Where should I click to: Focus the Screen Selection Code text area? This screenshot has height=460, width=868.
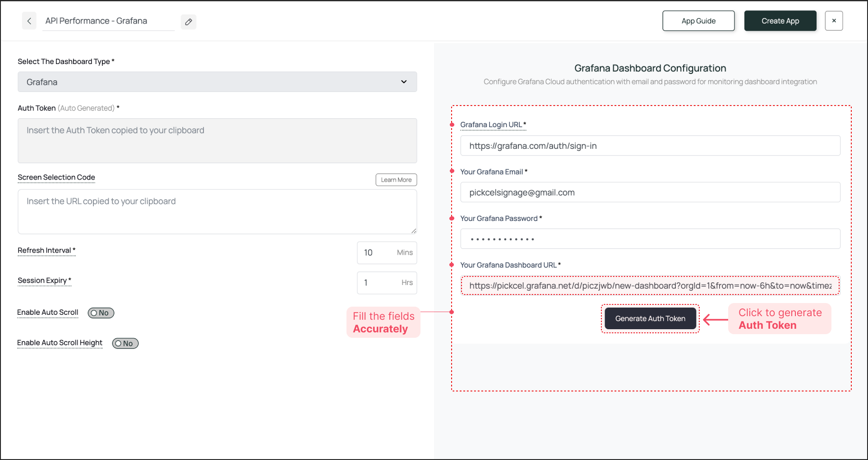click(x=217, y=212)
